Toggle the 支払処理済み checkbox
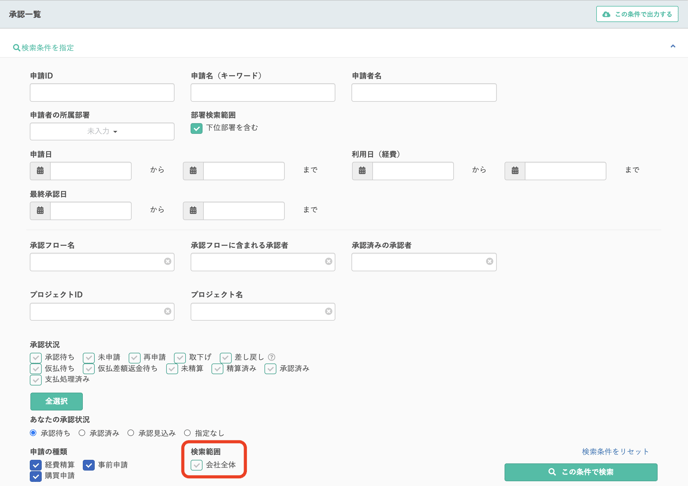The image size is (688, 486). click(x=36, y=379)
